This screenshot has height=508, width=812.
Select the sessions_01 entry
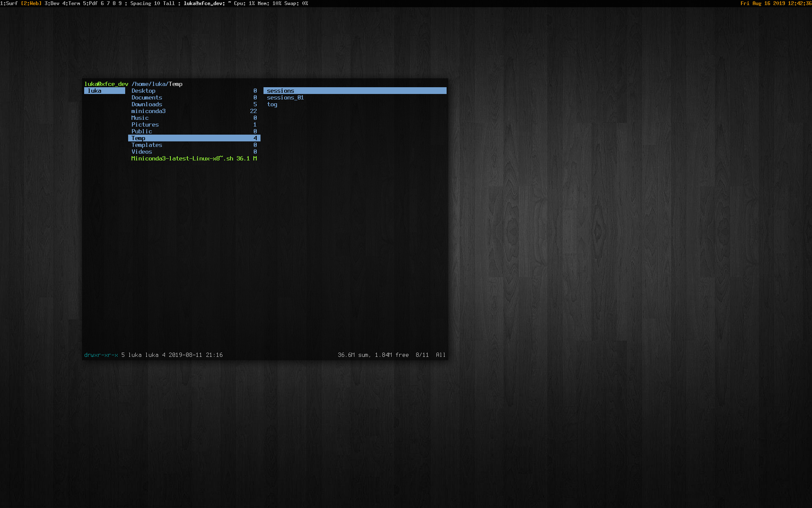tap(285, 97)
